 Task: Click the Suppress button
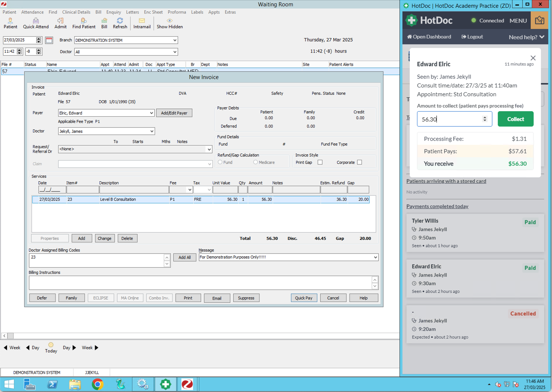click(246, 298)
